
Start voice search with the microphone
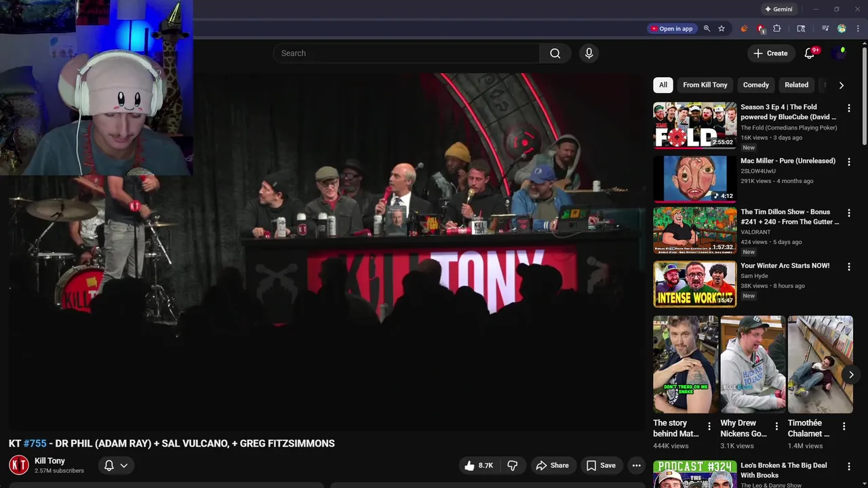point(589,53)
